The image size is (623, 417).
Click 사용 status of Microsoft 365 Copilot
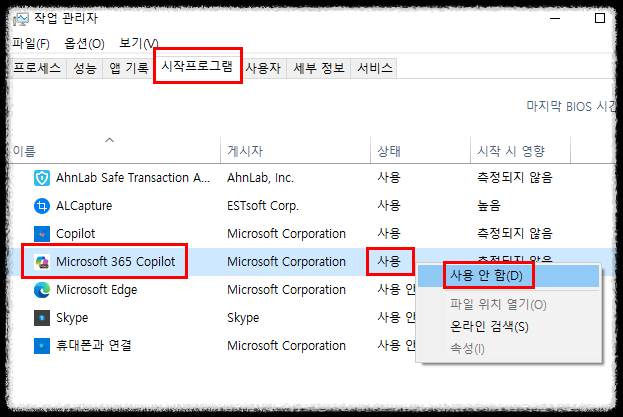(x=389, y=262)
